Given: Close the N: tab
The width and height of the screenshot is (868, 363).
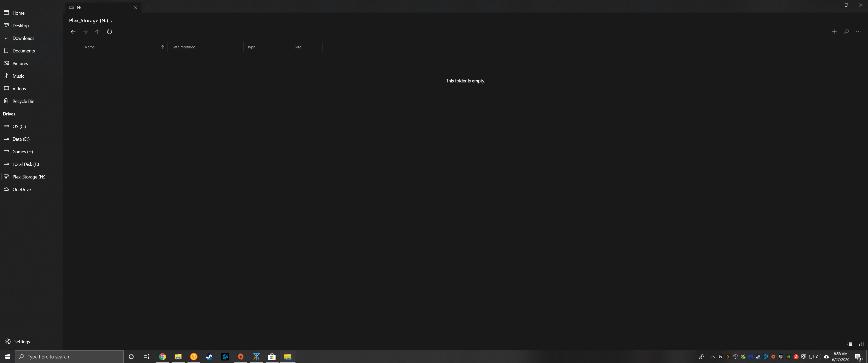Looking at the screenshot, I should tap(135, 8).
